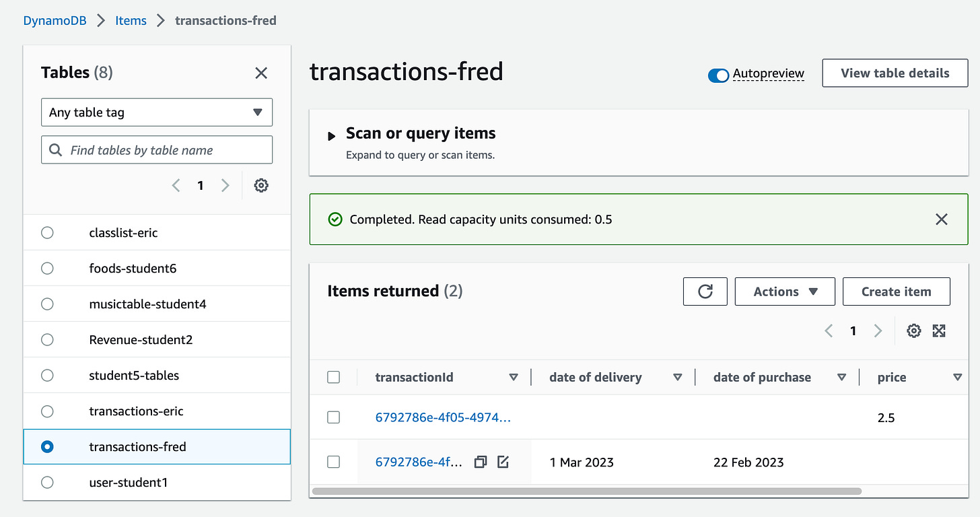980x517 pixels.
Task: Toggle the Autopreview switch
Action: pos(718,75)
